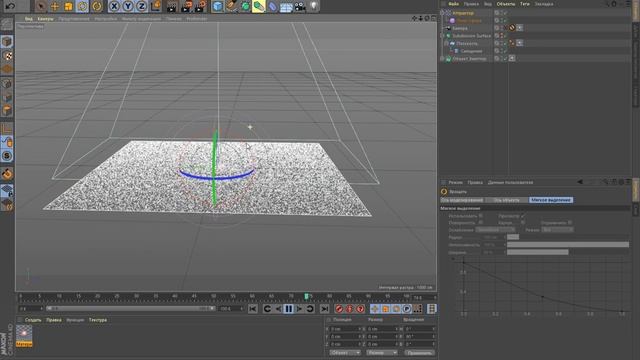The height and width of the screenshot is (360, 640).
Task: Switch to the Modeling Axis tab
Action: coord(462,200)
